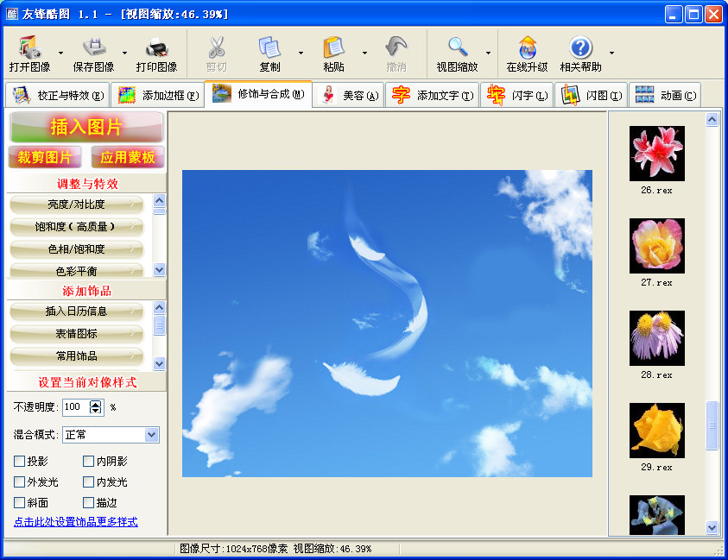Click the Save Image (保存图像) icon
Image resolution: width=728 pixels, height=560 pixels.
coord(93,48)
